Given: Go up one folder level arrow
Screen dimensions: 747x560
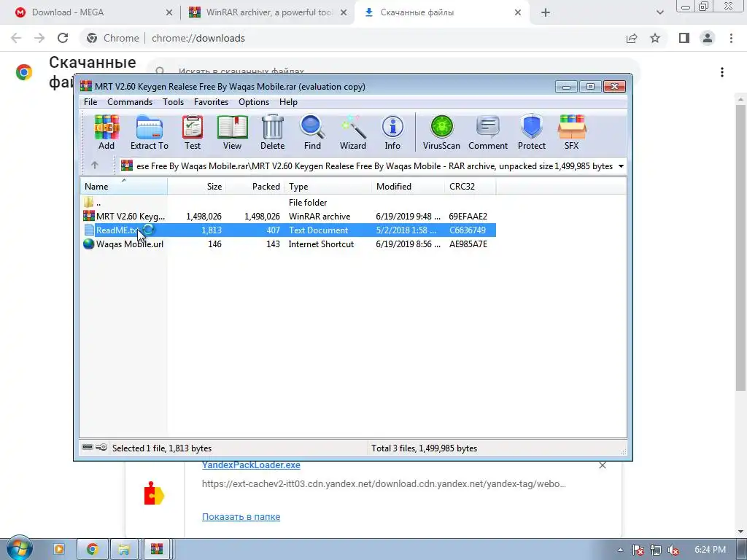Looking at the screenshot, I should coord(95,166).
